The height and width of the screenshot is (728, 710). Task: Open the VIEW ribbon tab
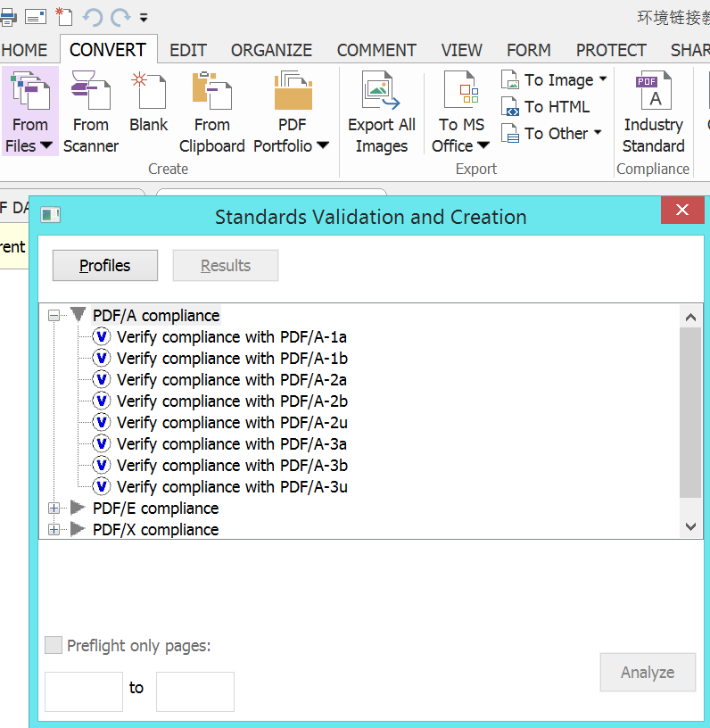462,50
